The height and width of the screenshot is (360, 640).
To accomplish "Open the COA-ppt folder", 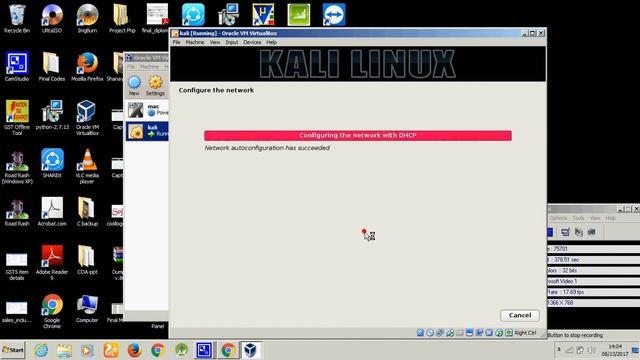I will [x=87, y=260].
